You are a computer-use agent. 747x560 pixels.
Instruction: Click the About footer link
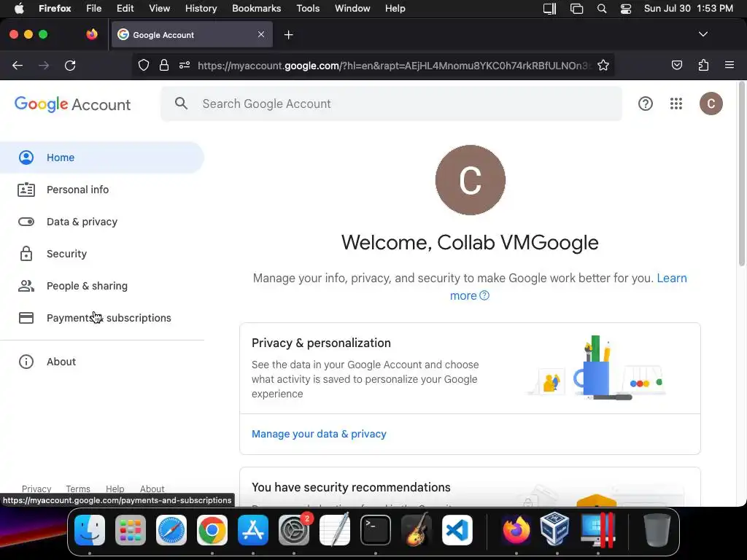(x=152, y=489)
